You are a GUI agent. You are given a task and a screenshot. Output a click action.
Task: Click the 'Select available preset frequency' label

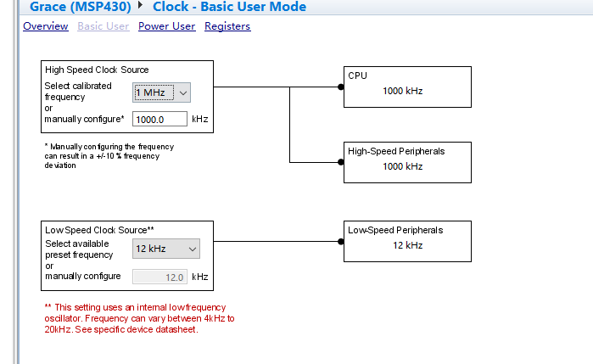click(x=79, y=249)
